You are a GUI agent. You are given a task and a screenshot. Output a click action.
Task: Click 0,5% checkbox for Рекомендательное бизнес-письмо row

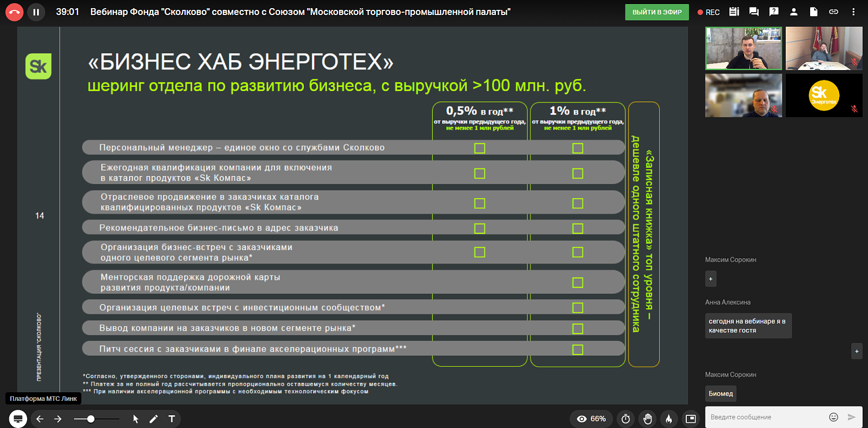[479, 228]
